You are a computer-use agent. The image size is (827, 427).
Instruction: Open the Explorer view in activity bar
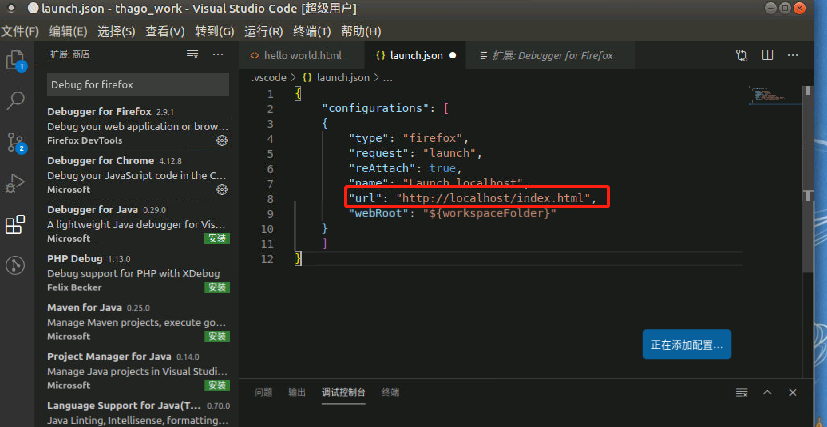pyautogui.click(x=15, y=60)
